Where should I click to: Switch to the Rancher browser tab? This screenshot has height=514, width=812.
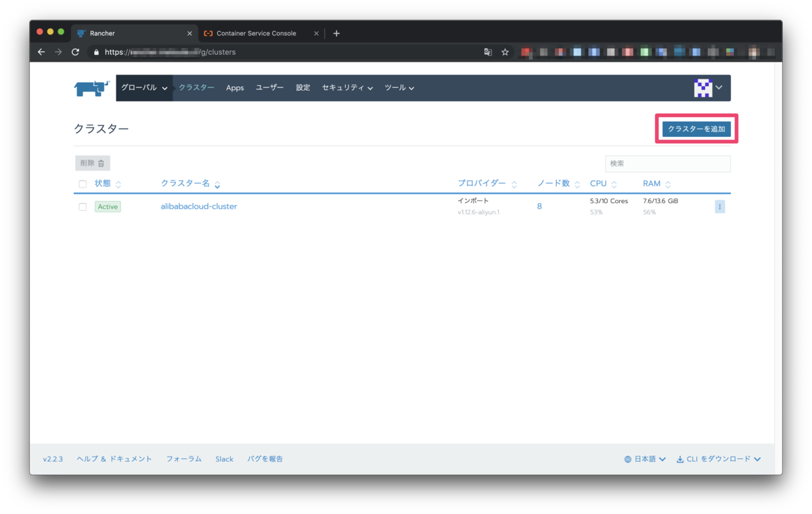point(134,33)
